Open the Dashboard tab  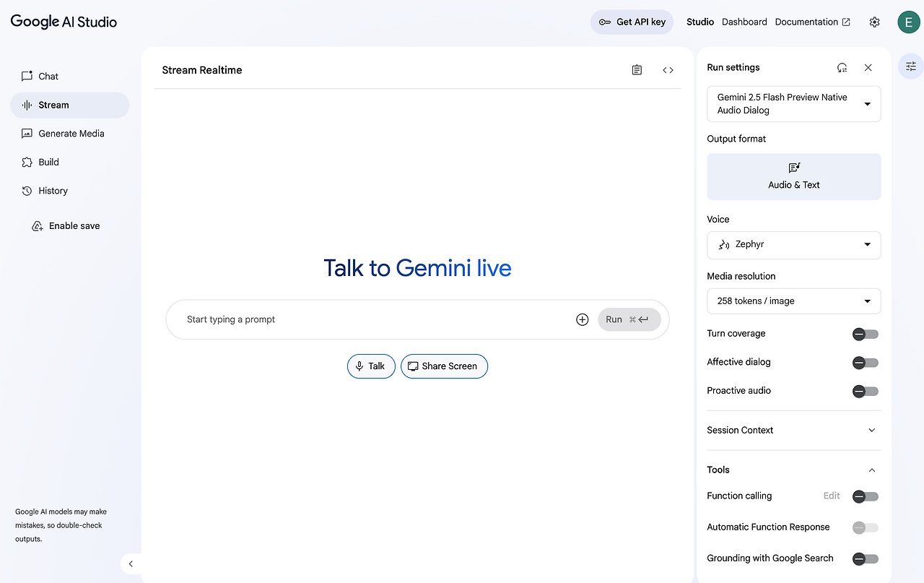click(x=744, y=22)
